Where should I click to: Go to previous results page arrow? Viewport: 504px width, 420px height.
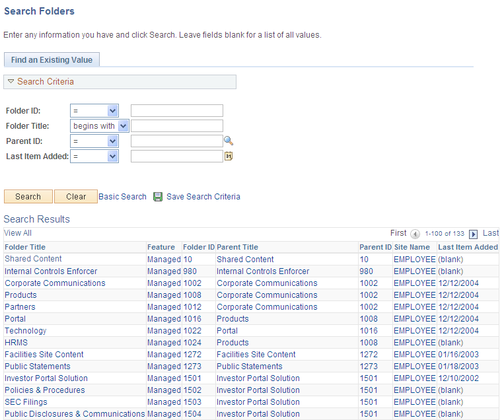pos(415,234)
